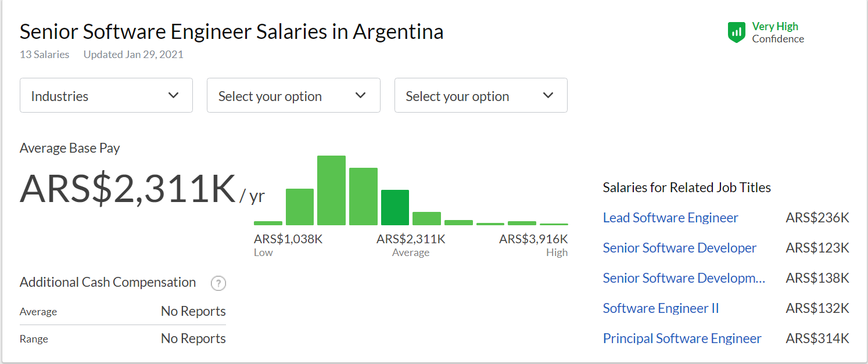Expand the rightmost Select your option dropdown
Screen dimensions: 868x364
tap(481, 95)
